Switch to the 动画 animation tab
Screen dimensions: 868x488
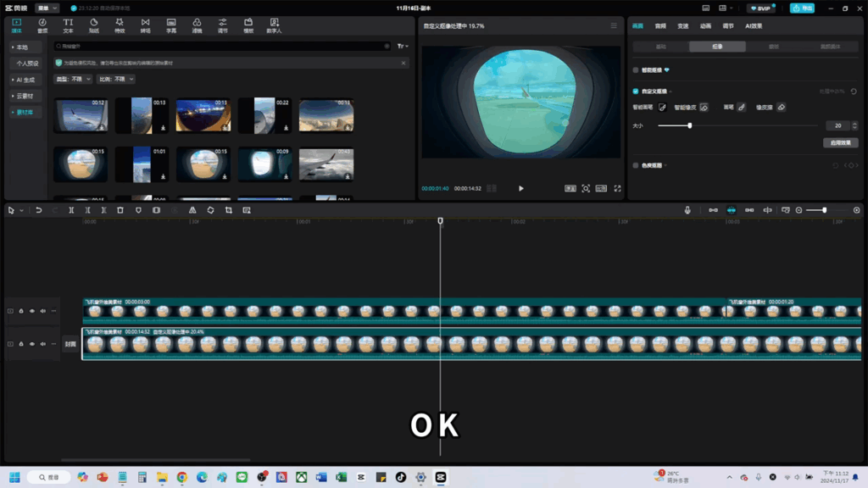click(705, 26)
